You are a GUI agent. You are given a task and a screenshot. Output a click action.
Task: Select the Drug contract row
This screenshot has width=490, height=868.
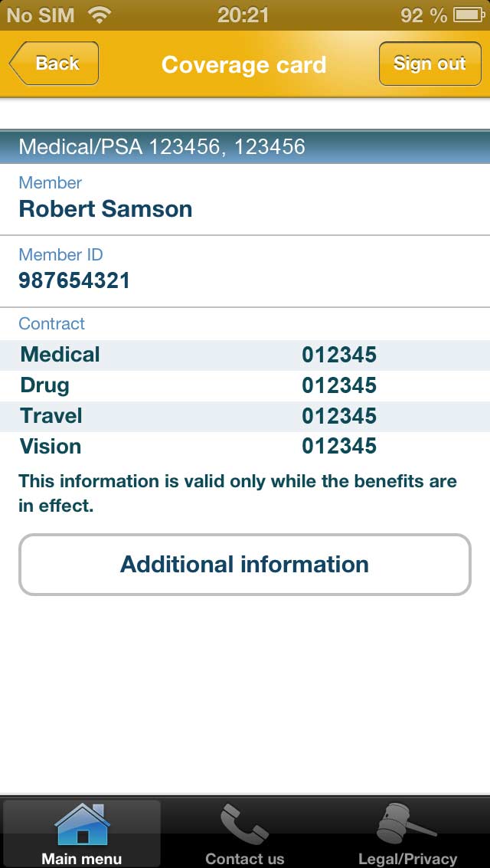(245, 385)
